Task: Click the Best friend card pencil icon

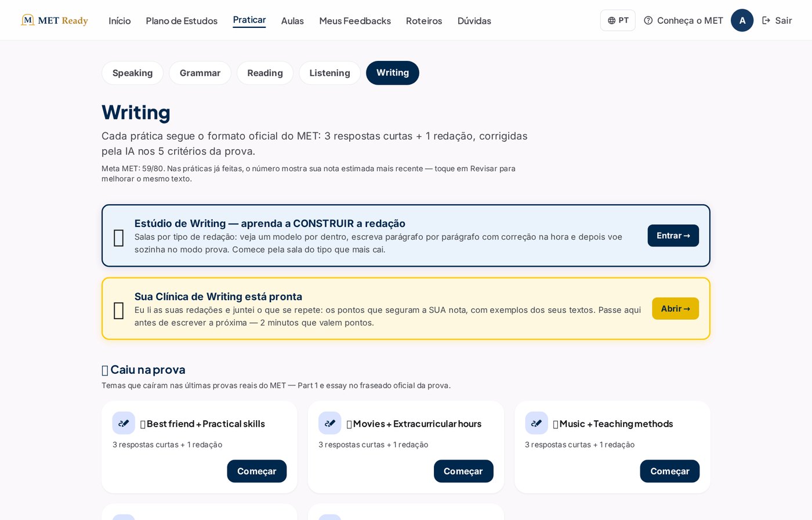Action: 124,423
